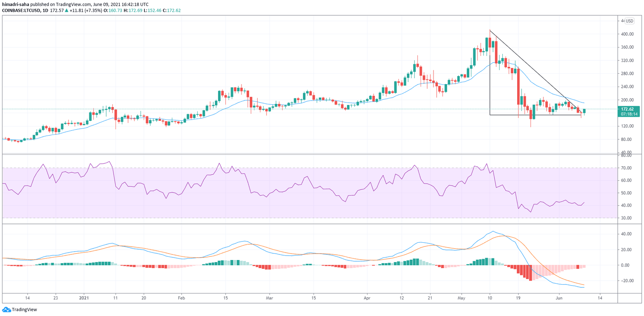The image size is (644, 316).
Task: Click the RSI 70.00 level label
Action: [626, 168]
